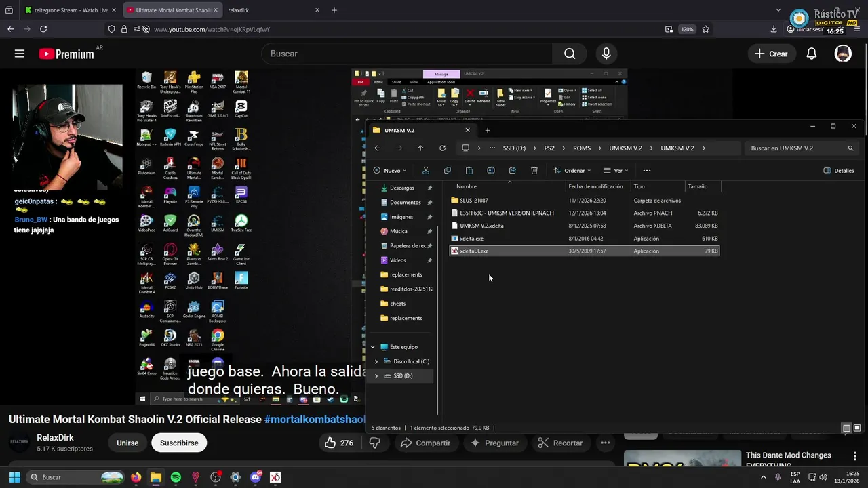Open the Windows Start menu
The height and width of the screenshot is (488, 868).
point(14,477)
